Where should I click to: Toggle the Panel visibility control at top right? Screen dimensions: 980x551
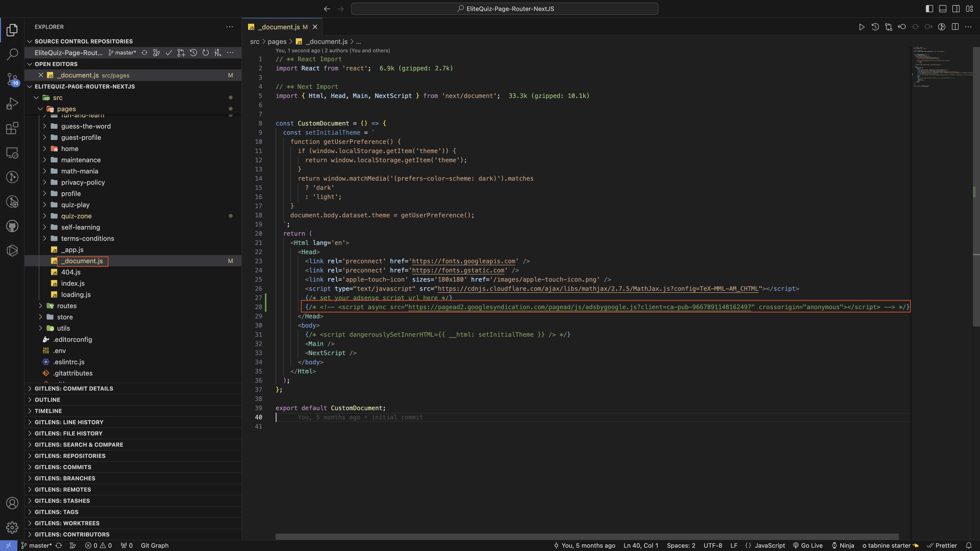(942, 8)
